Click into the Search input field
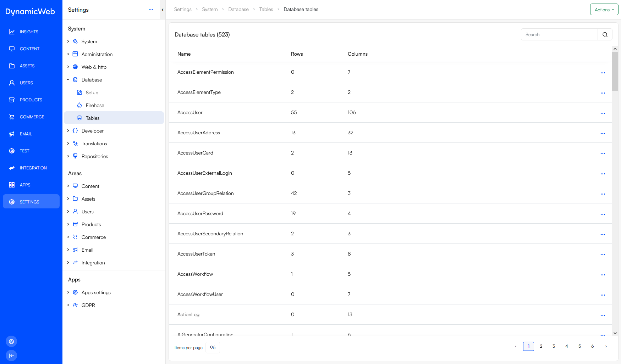This screenshot has height=364, width=621. click(x=559, y=34)
